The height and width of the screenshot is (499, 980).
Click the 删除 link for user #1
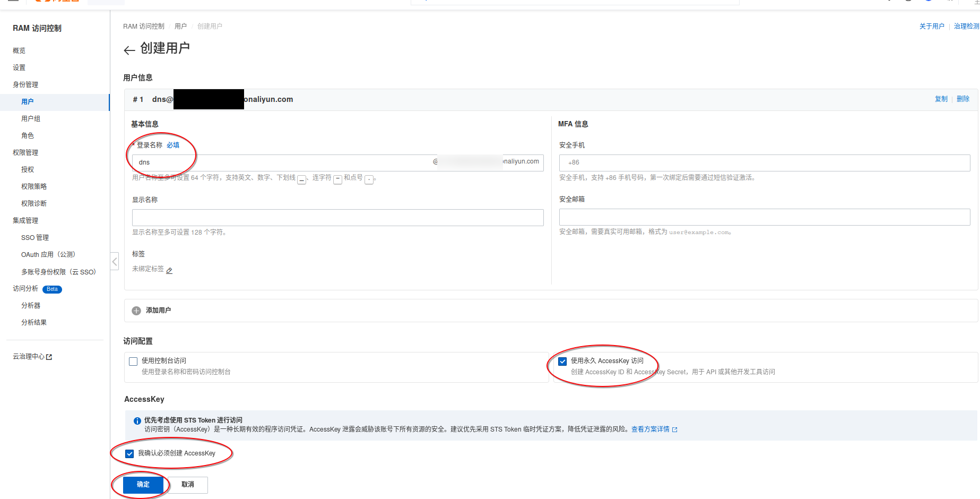coord(962,99)
